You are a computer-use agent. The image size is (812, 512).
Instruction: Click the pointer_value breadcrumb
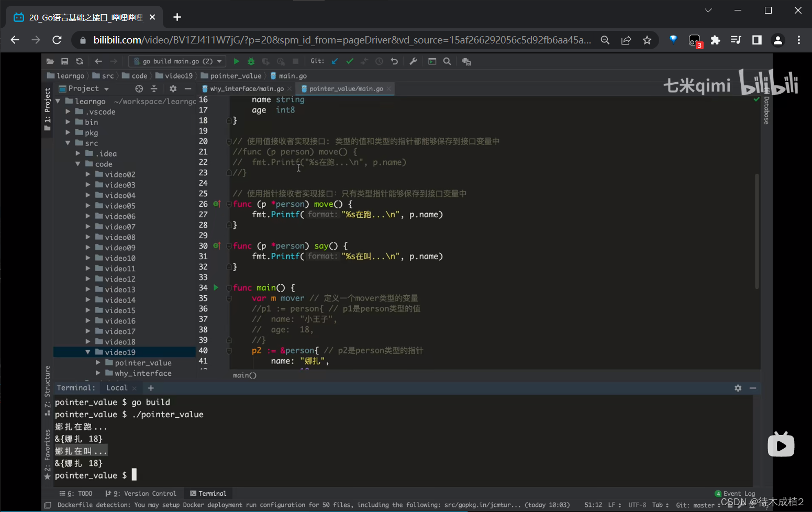coord(231,76)
